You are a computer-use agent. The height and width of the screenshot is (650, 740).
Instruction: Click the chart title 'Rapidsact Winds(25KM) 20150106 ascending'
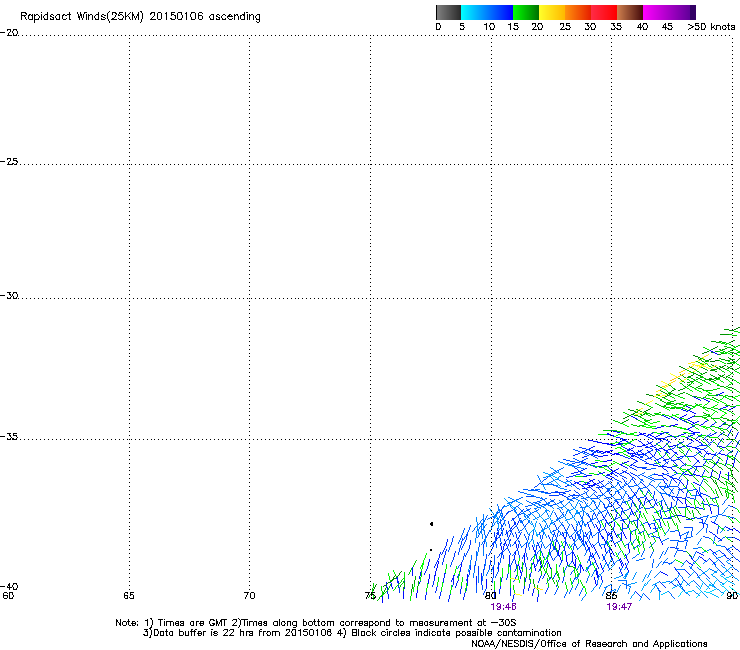pyautogui.click(x=140, y=17)
